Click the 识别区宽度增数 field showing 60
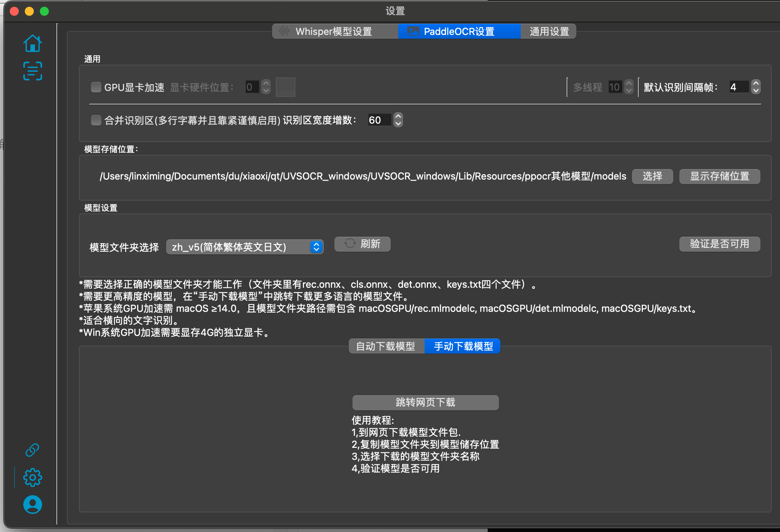The width and height of the screenshot is (780, 532). 379,120
